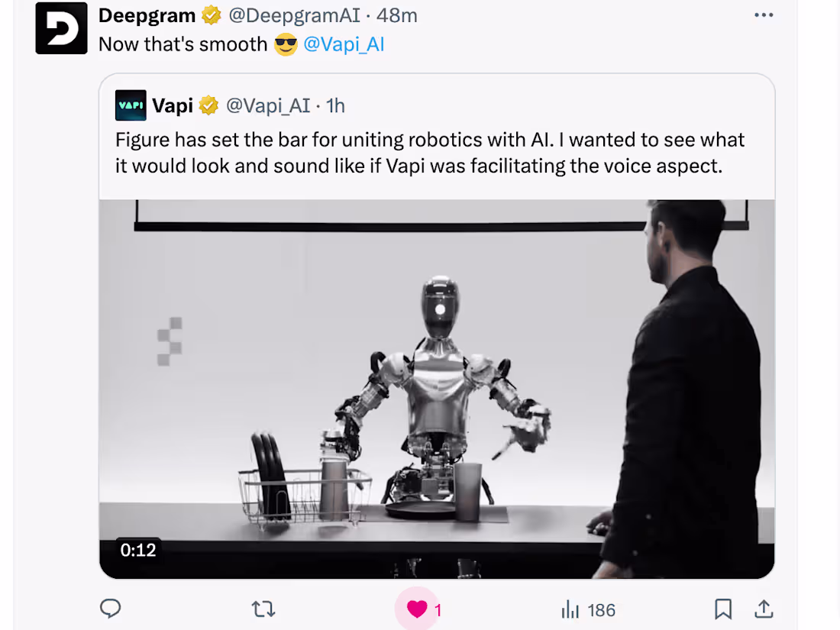Open the reply comment icon

pyautogui.click(x=111, y=609)
